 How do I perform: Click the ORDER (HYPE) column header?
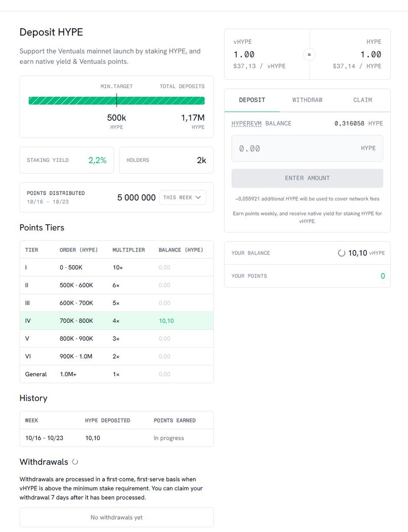(79, 250)
